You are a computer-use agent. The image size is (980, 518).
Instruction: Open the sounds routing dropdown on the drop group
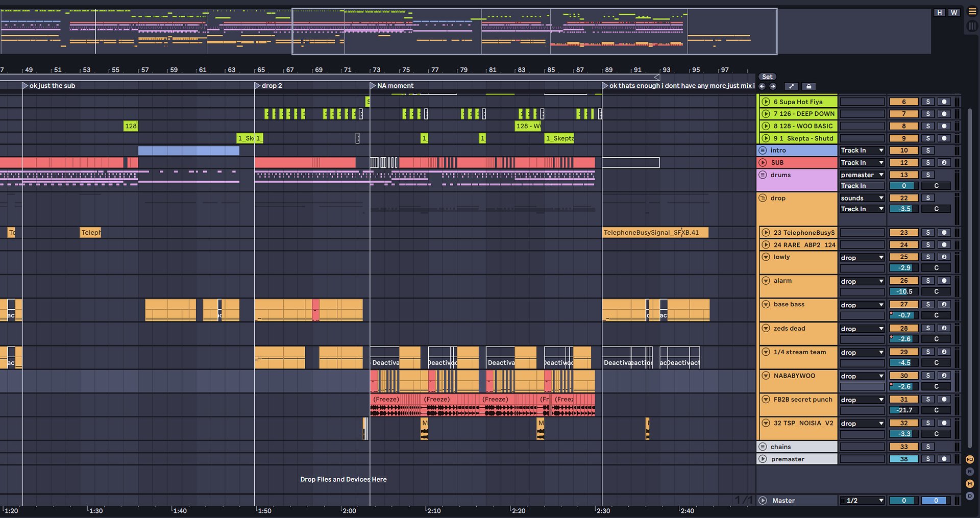coord(862,198)
